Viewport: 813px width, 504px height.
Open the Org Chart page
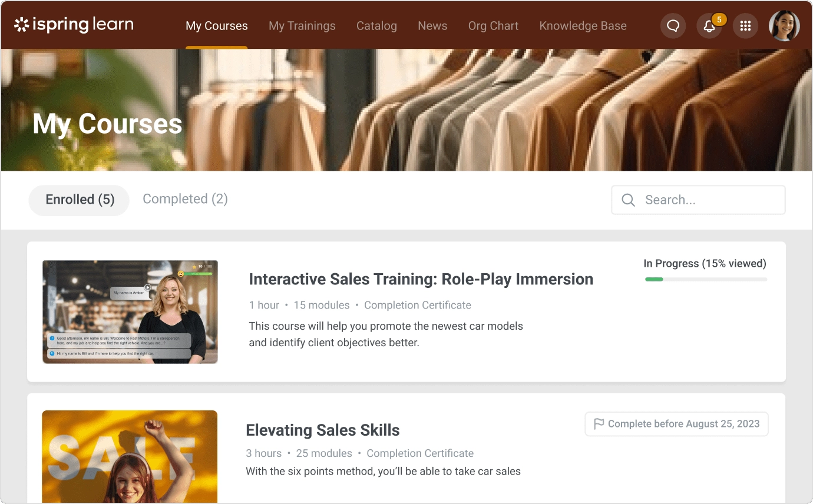coord(493,26)
